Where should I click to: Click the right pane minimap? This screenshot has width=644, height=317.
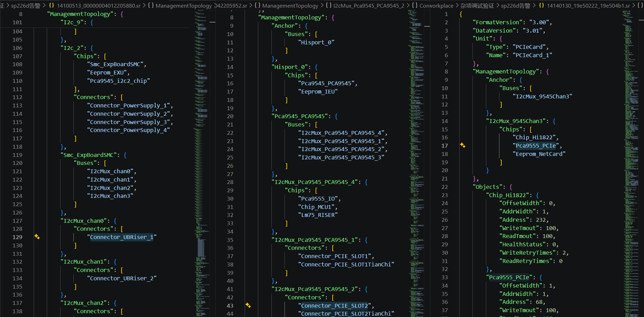click(x=632, y=163)
